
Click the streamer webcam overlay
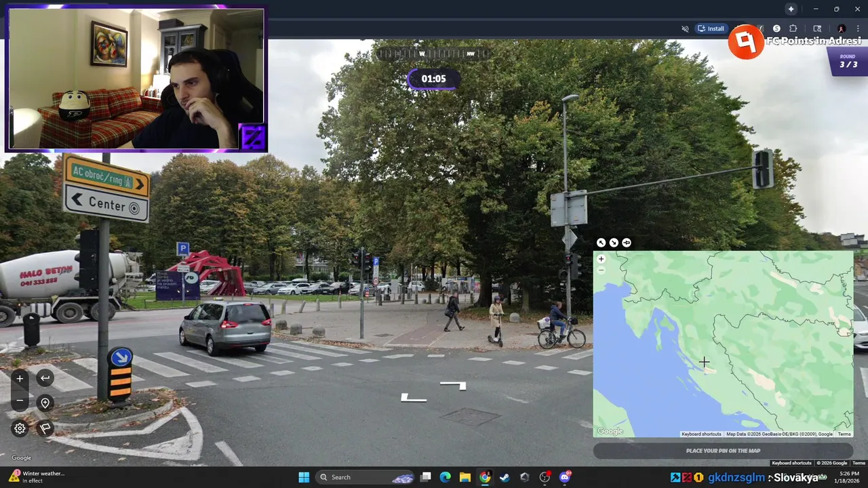coord(136,78)
